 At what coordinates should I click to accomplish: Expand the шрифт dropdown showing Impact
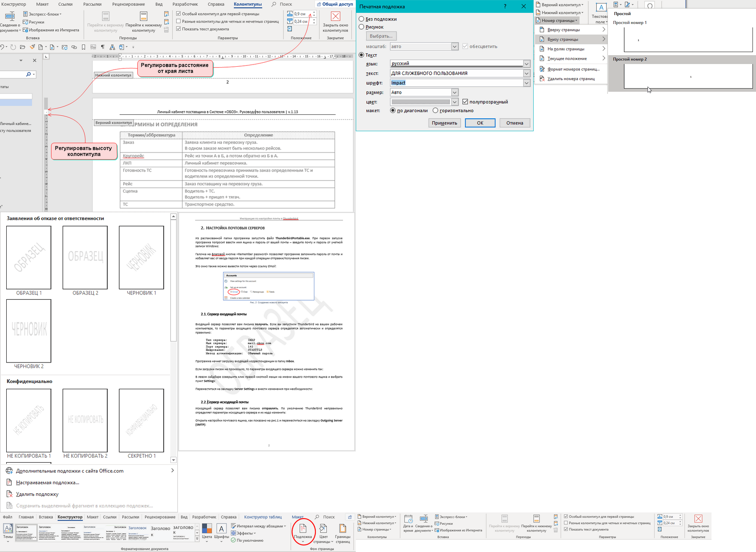tap(527, 83)
